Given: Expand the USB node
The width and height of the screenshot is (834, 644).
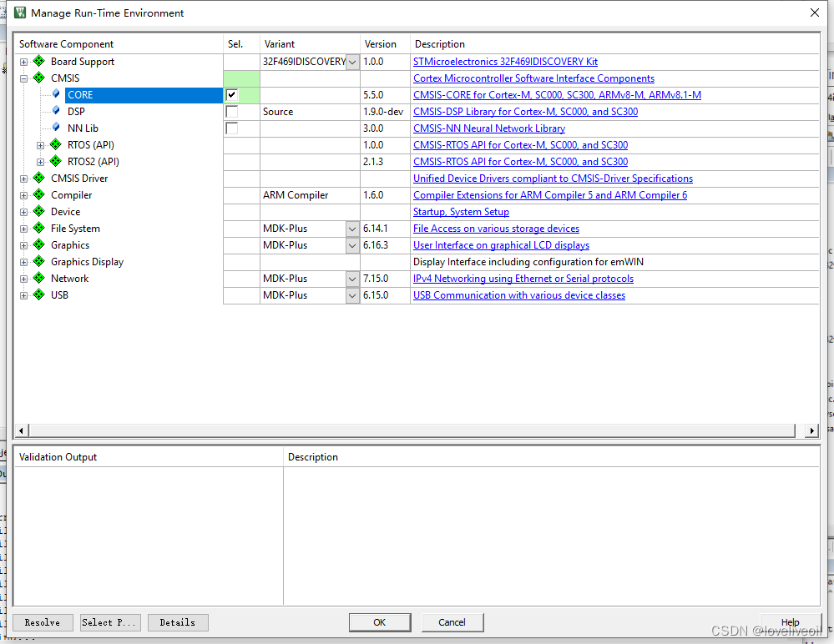Looking at the screenshot, I should [x=23, y=295].
